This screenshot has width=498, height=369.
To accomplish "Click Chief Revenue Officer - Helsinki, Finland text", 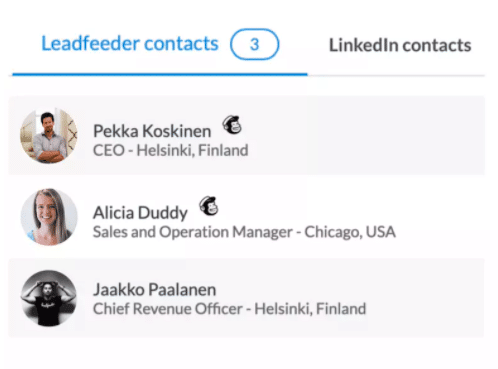I will click(x=229, y=309).
